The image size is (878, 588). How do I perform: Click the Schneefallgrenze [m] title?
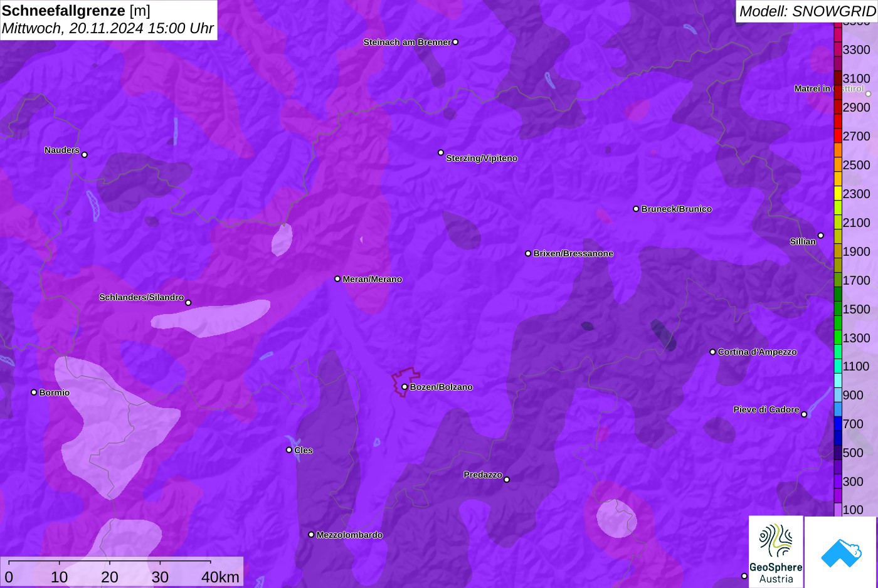pyautogui.click(x=76, y=11)
